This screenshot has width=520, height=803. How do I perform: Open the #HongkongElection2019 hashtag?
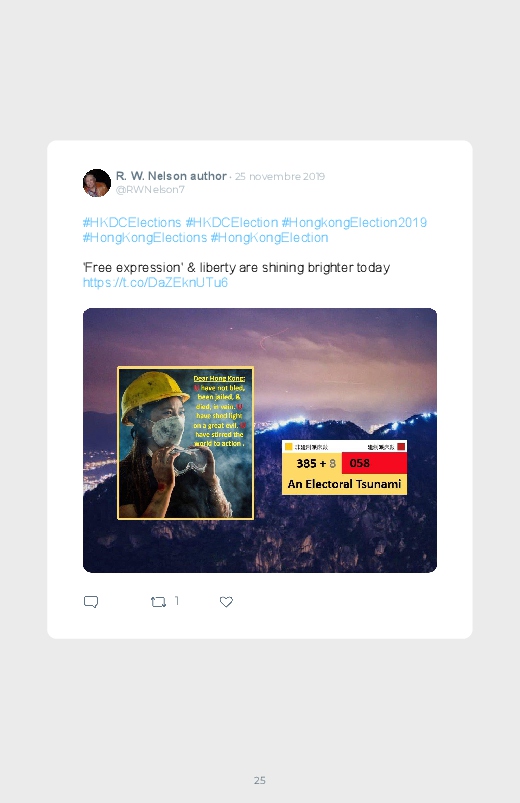pyautogui.click(x=355, y=223)
